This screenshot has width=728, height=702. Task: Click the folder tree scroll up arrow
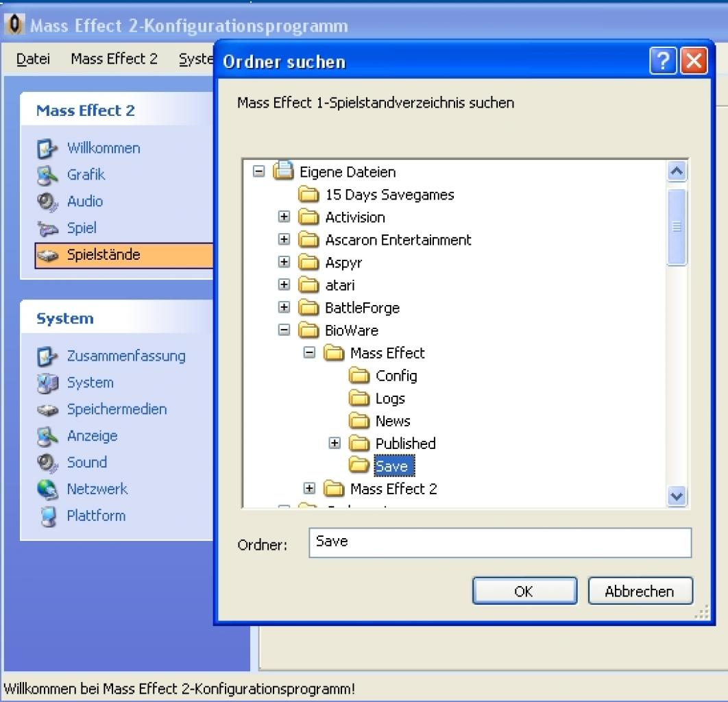[x=677, y=172]
